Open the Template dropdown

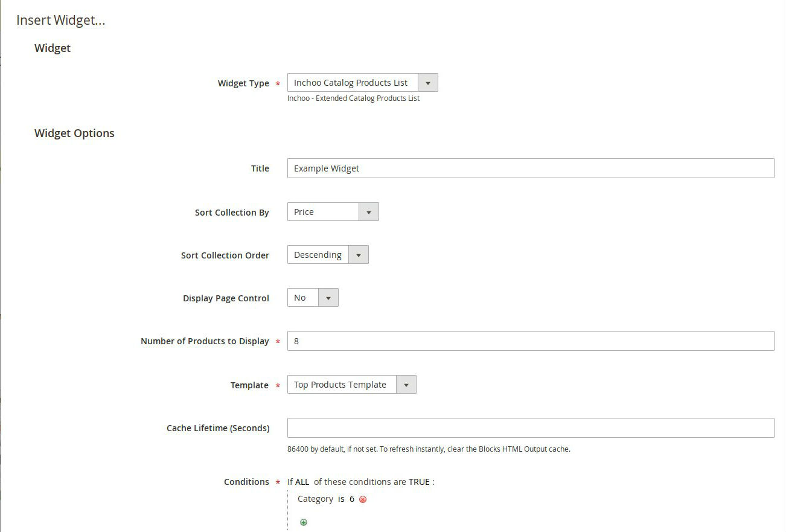pos(351,385)
